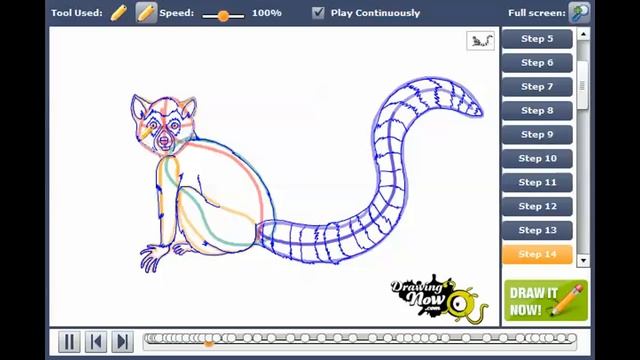Click the orange progress marker on timeline
640x360 pixels.
(x=209, y=344)
